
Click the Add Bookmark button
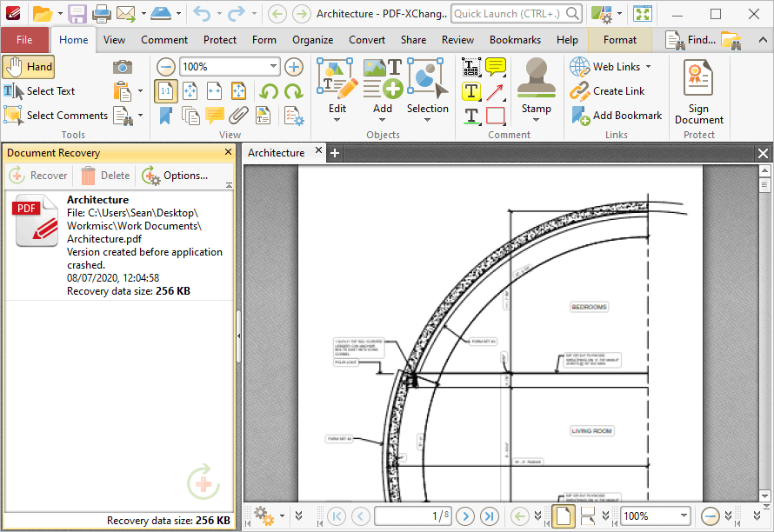click(x=617, y=116)
